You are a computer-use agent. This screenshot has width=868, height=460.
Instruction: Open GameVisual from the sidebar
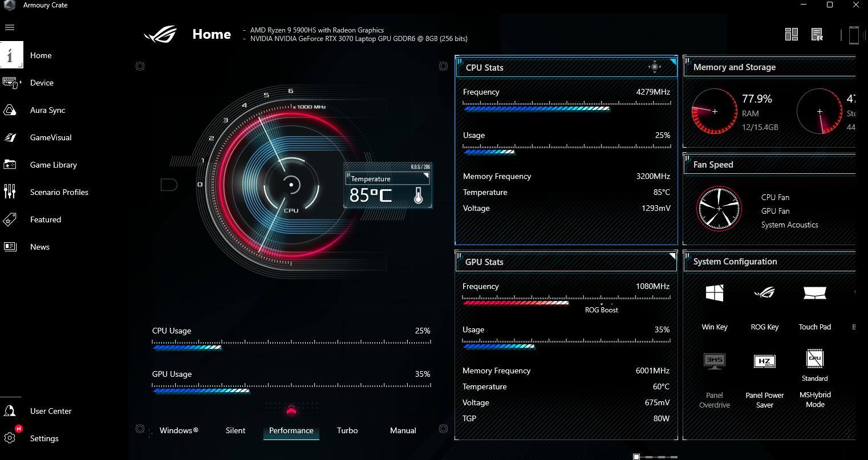[50, 137]
